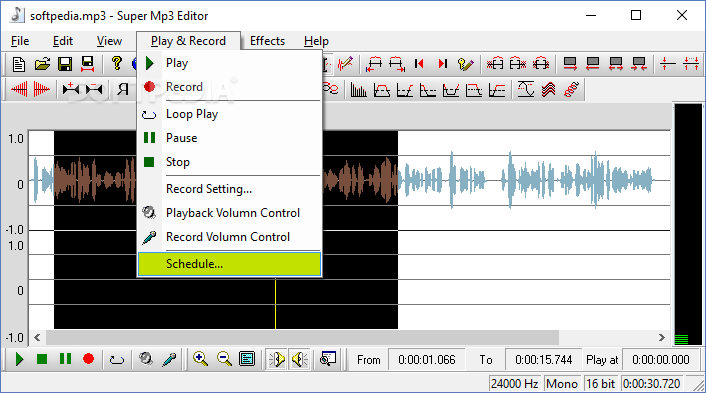Open Playback Volumn Control menu entry
This screenshot has width=706, height=393.
[x=230, y=213]
